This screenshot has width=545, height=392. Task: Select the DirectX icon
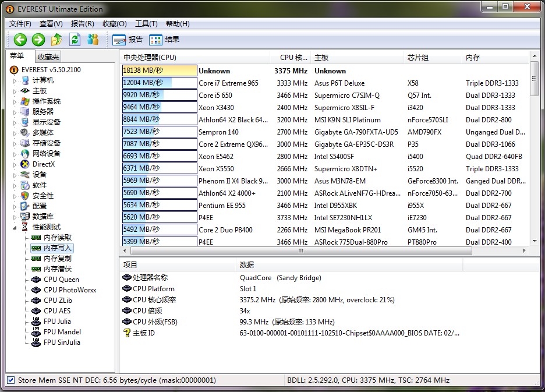[x=25, y=164]
